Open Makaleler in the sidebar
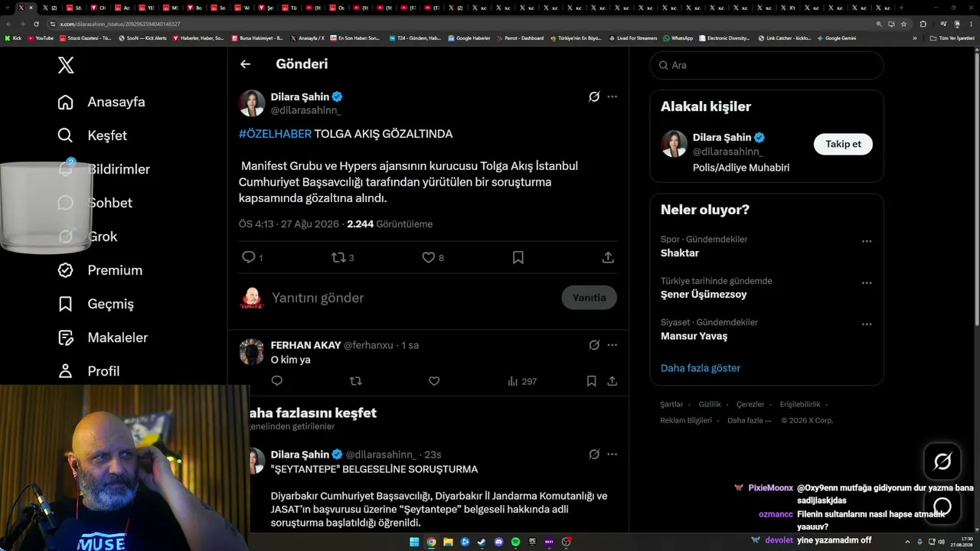980x551 pixels. click(x=103, y=337)
